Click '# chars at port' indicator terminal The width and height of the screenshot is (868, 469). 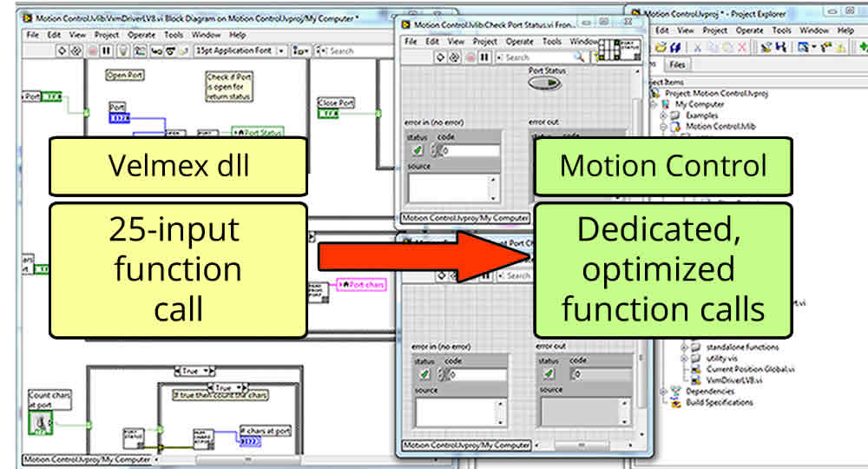click(x=250, y=441)
